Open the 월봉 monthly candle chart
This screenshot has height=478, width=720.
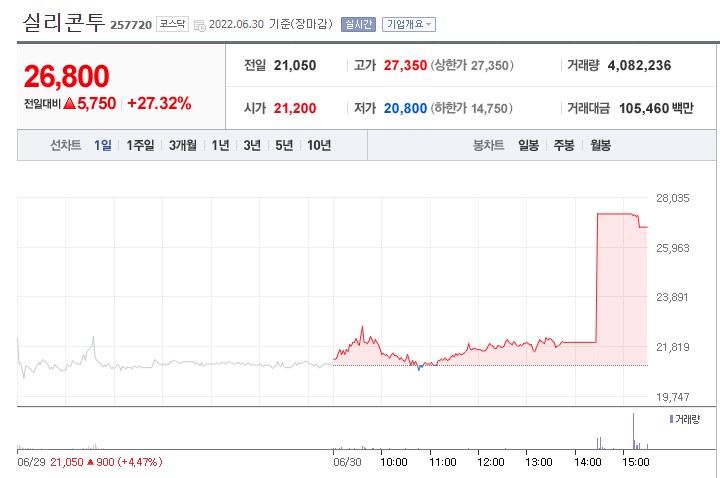pos(600,146)
